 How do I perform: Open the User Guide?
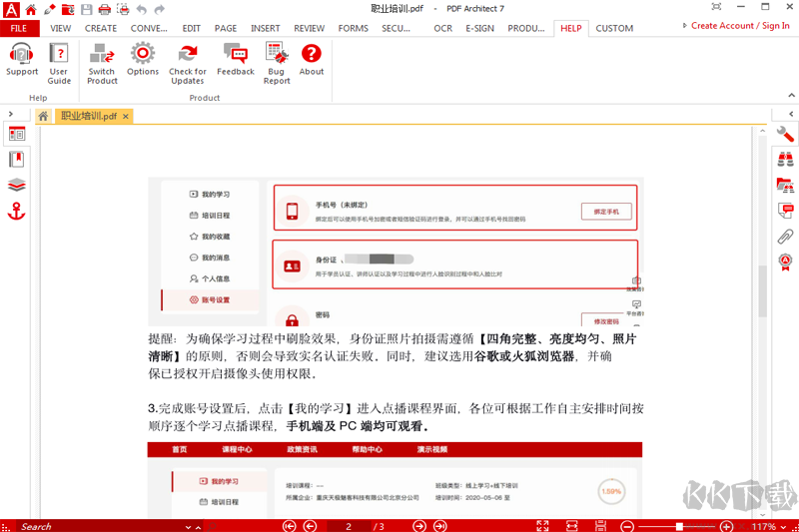(x=59, y=63)
